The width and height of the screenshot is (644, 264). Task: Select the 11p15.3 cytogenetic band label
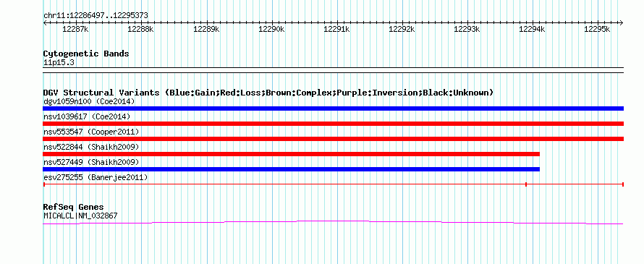point(59,63)
